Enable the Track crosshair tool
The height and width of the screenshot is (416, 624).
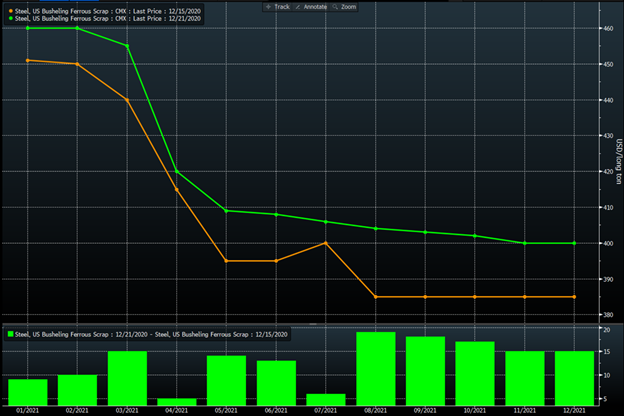point(279,6)
